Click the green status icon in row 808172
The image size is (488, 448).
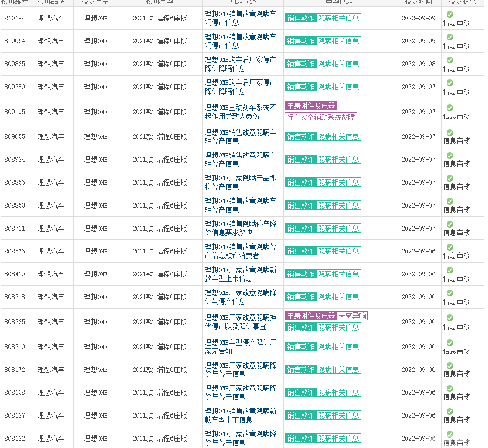[450, 366]
